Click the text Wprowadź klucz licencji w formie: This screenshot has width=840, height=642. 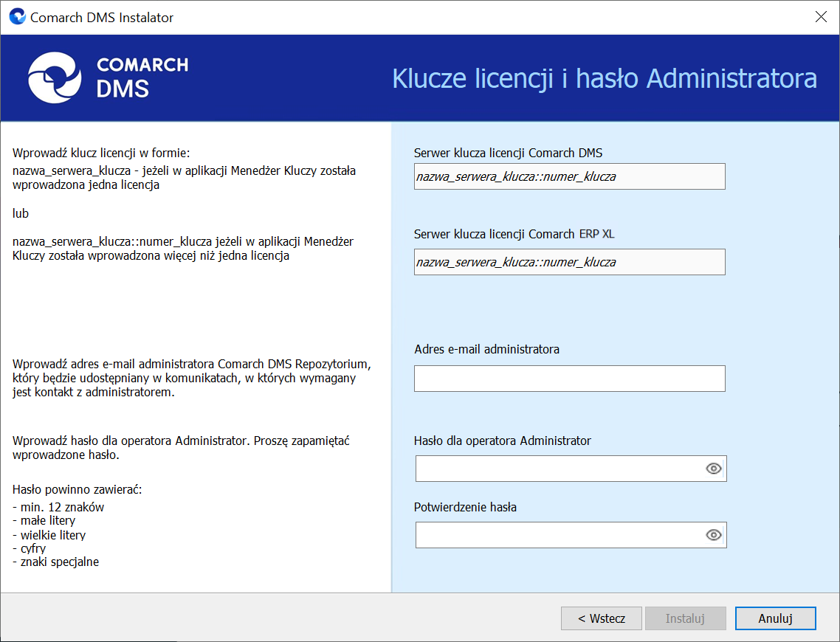coord(101,153)
